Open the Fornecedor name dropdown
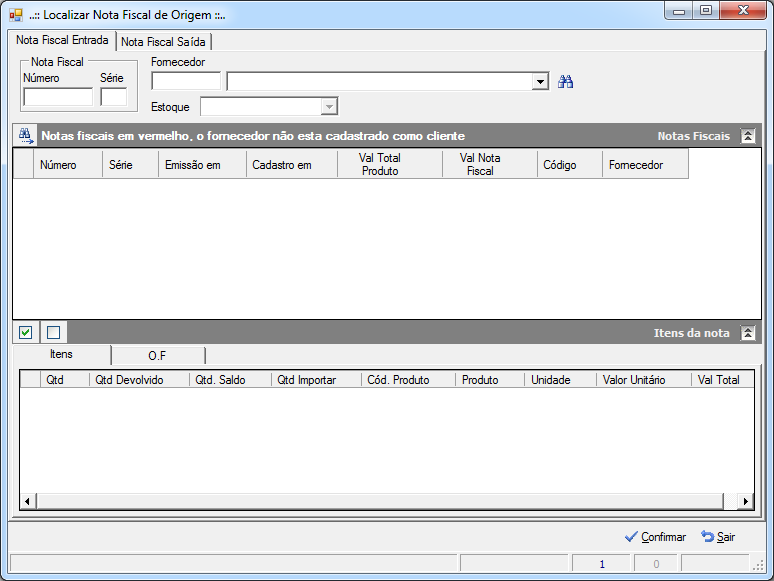 [x=540, y=81]
